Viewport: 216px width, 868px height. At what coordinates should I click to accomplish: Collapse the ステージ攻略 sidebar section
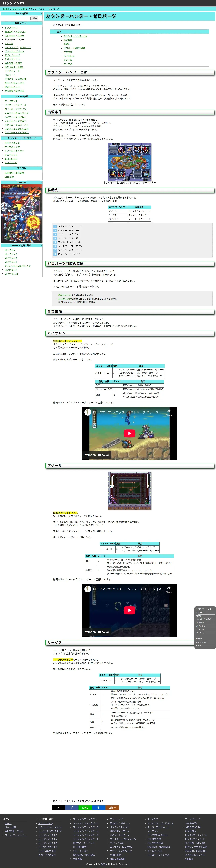click(22, 96)
